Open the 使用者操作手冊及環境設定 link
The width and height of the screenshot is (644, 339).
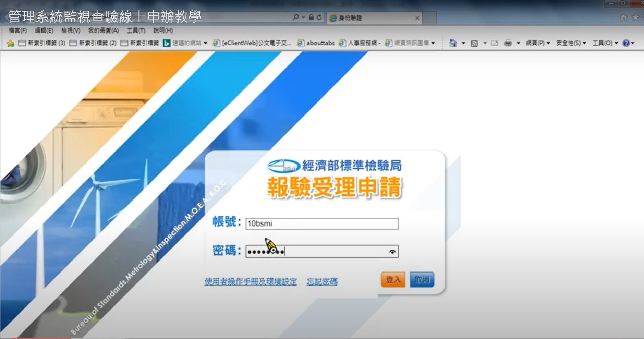251,282
